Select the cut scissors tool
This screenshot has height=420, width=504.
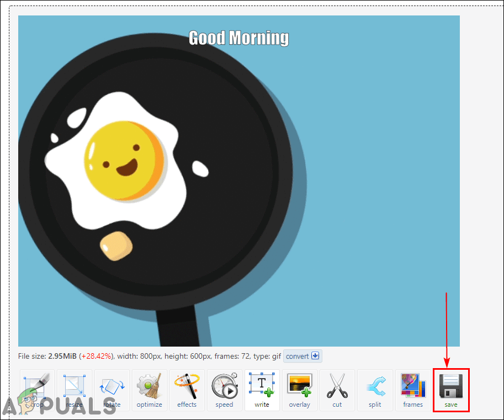pyautogui.click(x=337, y=390)
